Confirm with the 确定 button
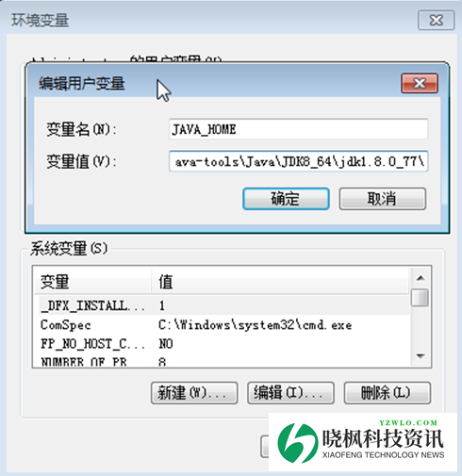Viewport: 462px width, 476px height. (286, 199)
